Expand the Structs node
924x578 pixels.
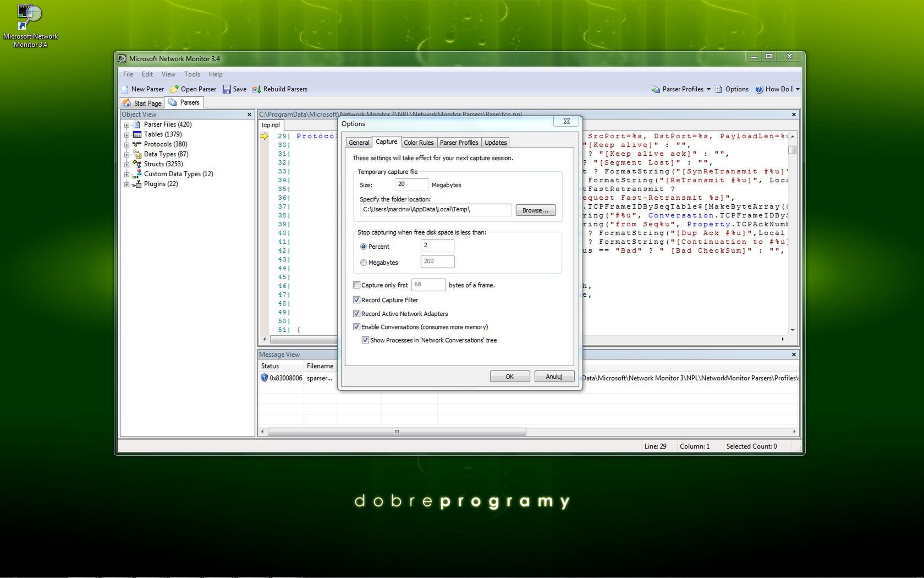(127, 165)
